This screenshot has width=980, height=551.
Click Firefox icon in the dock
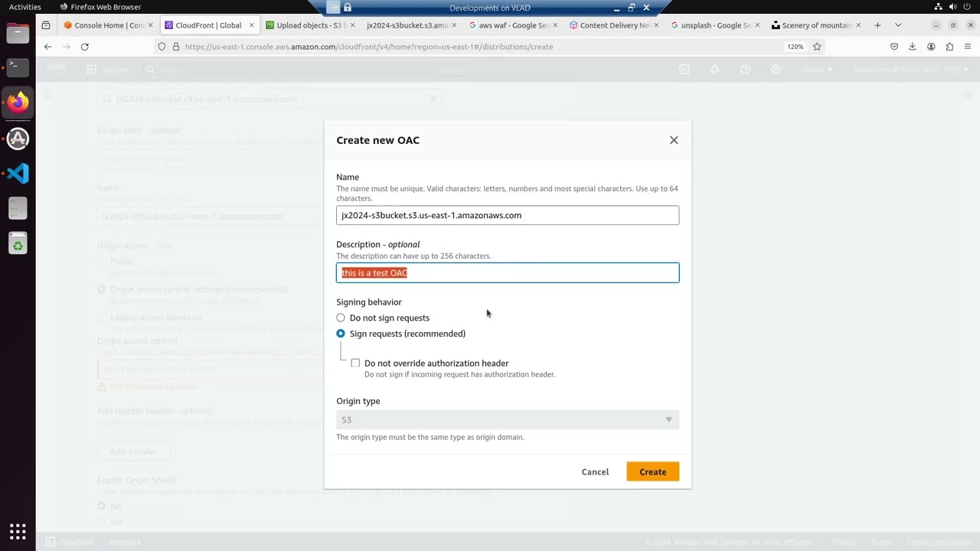click(18, 103)
